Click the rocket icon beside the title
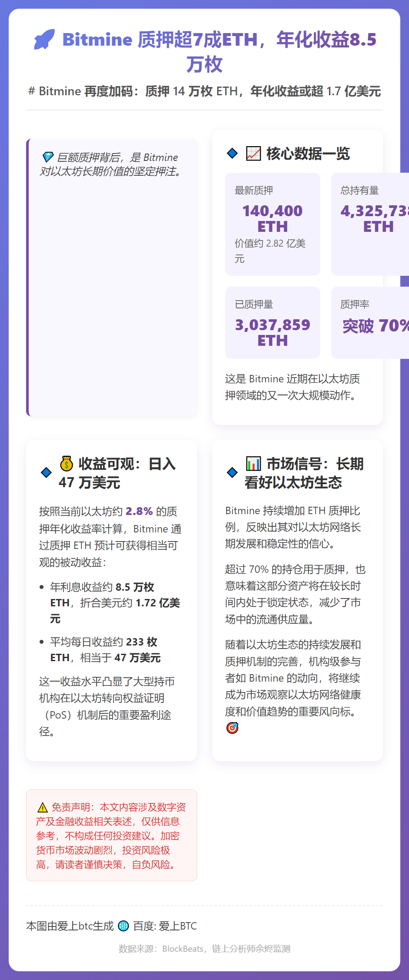The image size is (409, 980). click(x=44, y=39)
